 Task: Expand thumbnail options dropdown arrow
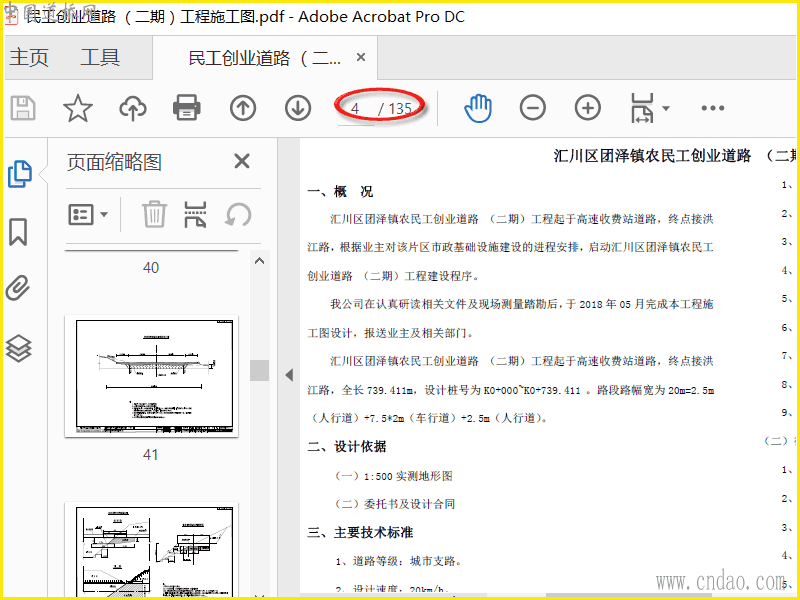pyautogui.click(x=104, y=214)
